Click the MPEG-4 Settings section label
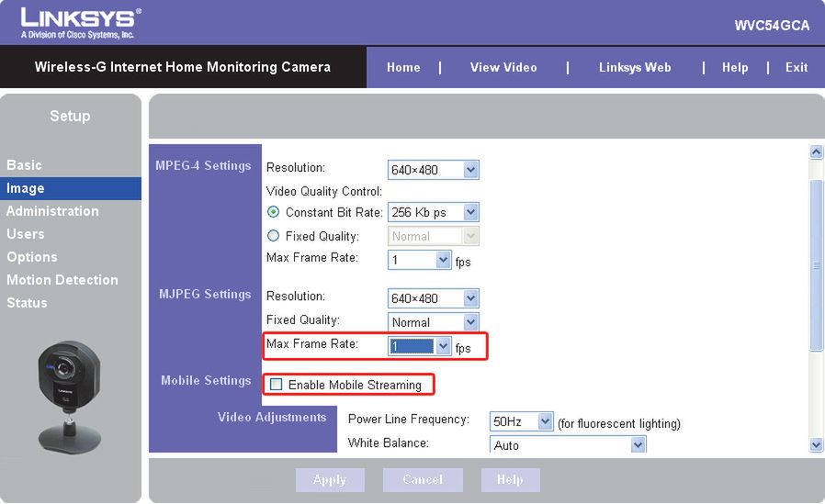Viewport: 825px width, 504px height. 203,165
